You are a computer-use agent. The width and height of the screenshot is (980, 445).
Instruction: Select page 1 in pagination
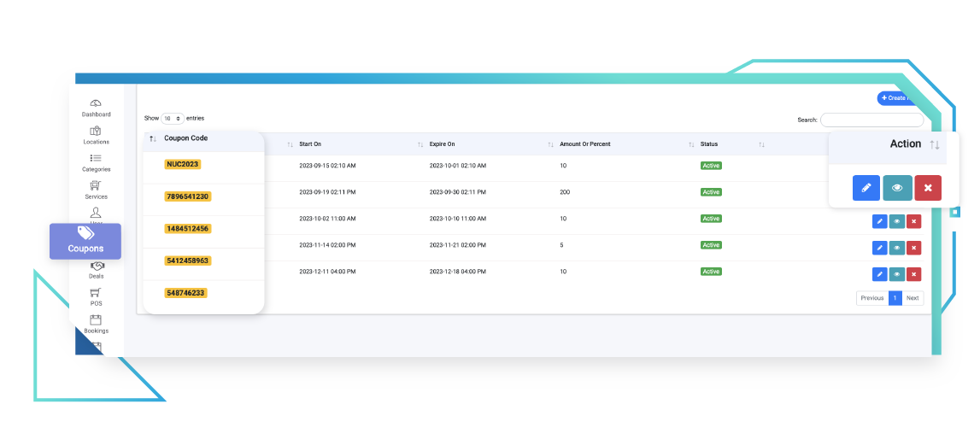pos(895,298)
